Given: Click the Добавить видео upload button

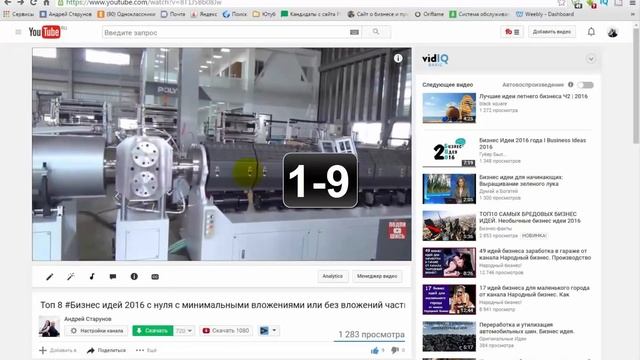Looking at the screenshot, I should (x=552, y=32).
